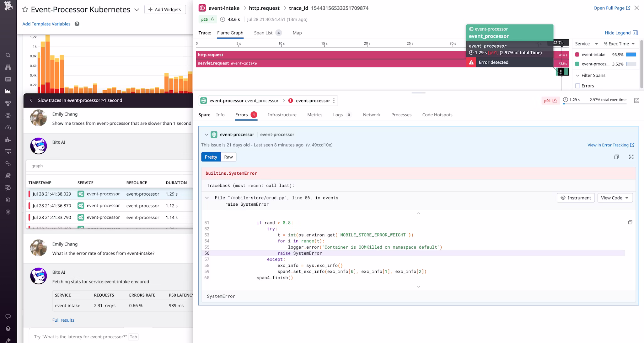Viewport: 644px width, 343px height.
Task: Click the Add Widgets button
Action: tap(165, 9)
